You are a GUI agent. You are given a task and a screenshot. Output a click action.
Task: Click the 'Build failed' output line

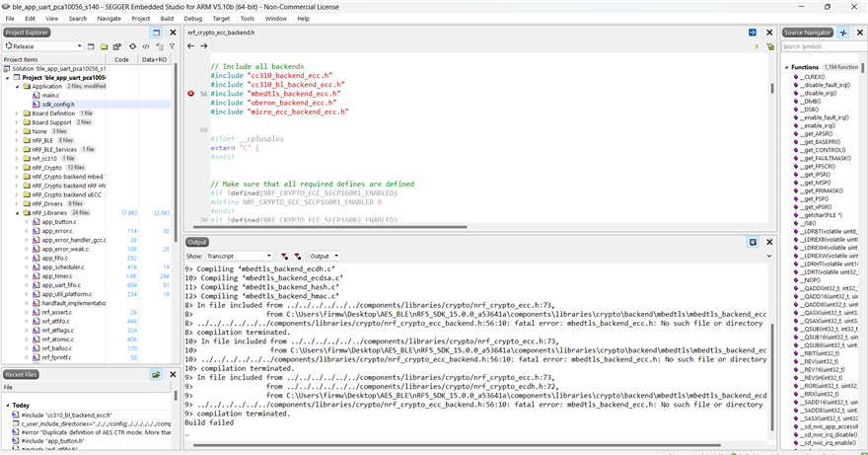coord(209,422)
